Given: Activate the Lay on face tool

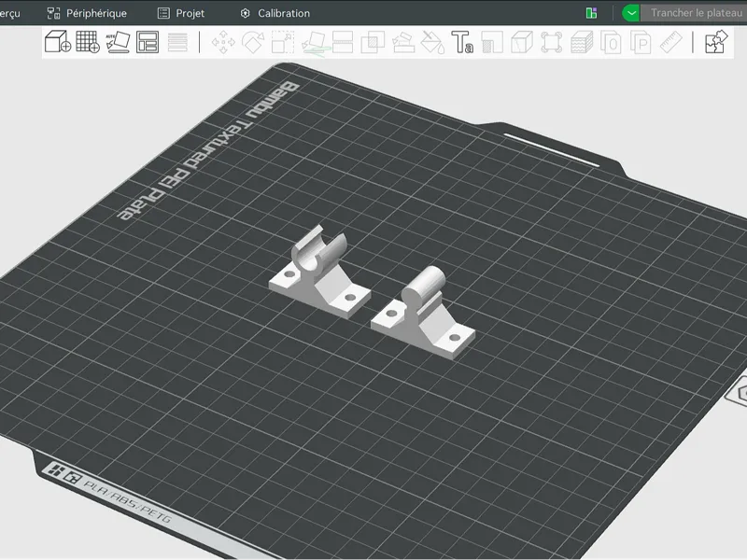Looking at the screenshot, I should pyautogui.click(x=313, y=43).
